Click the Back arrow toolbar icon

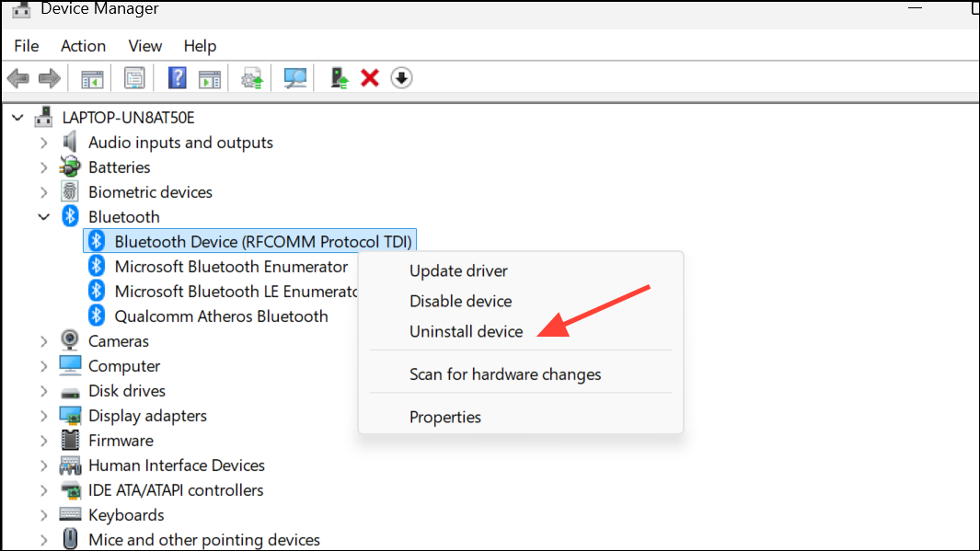coord(17,78)
